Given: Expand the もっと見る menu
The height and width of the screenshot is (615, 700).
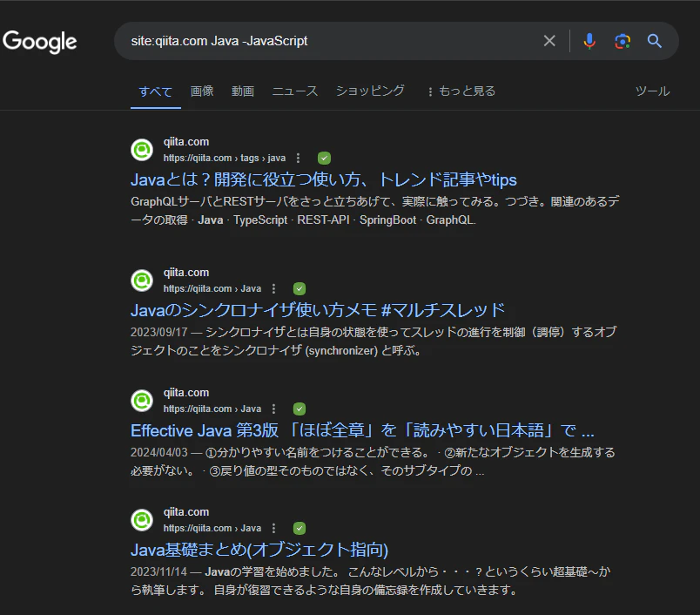Looking at the screenshot, I should (461, 91).
